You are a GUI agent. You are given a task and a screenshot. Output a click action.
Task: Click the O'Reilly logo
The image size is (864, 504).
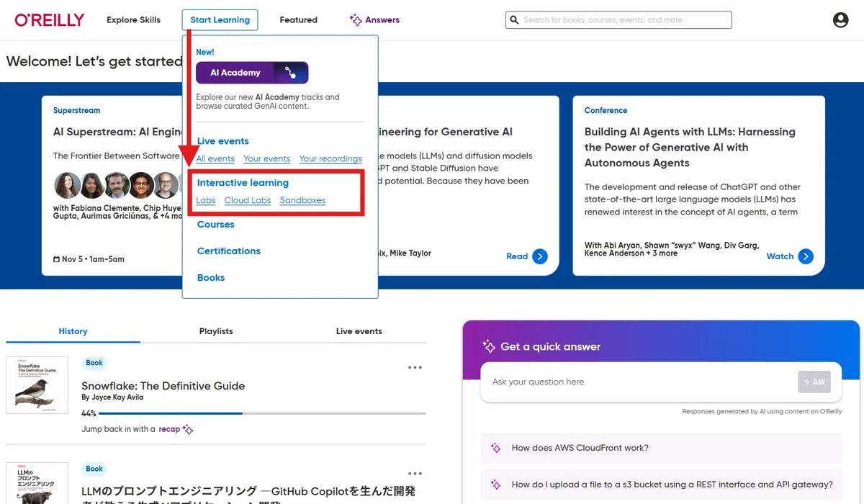tap(50, 20)
